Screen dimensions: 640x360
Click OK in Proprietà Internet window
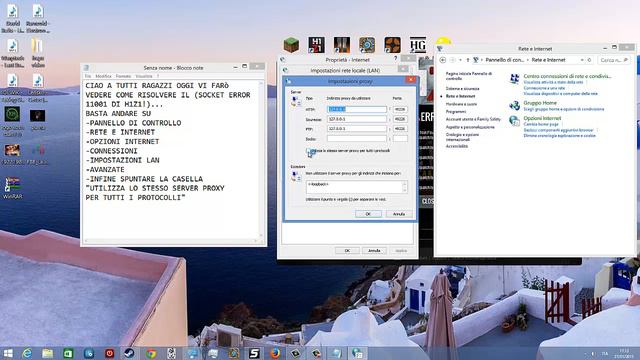347,251
